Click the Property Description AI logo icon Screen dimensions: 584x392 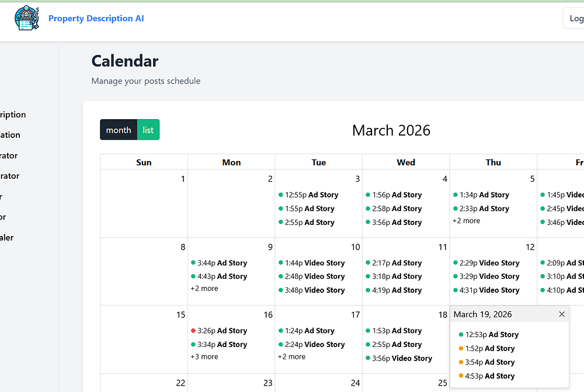tap(26, 18)
